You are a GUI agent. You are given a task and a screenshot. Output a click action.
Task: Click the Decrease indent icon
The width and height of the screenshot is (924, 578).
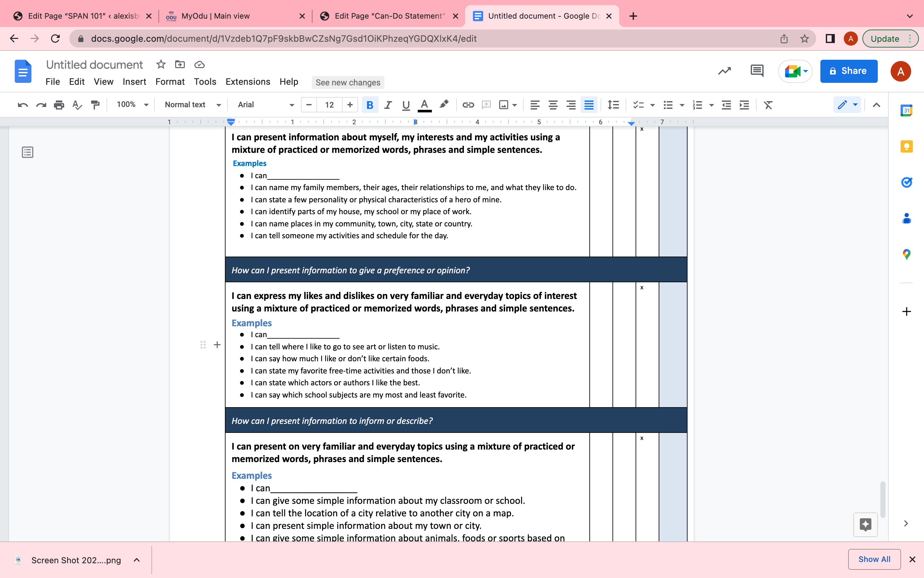(726, 105)
